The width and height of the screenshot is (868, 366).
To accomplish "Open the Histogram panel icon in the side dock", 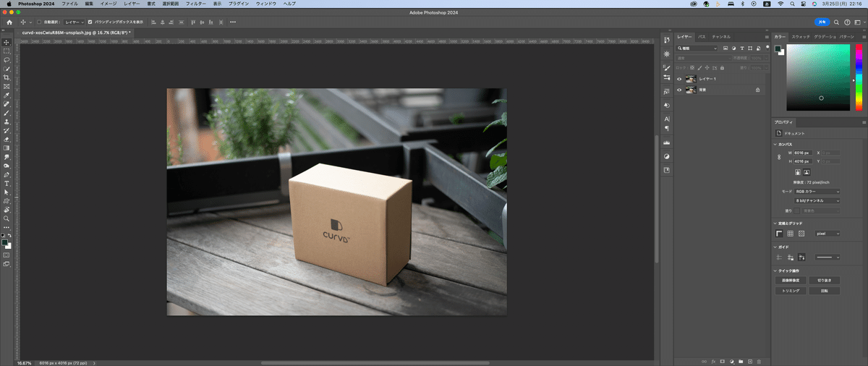I will [666, 143].
